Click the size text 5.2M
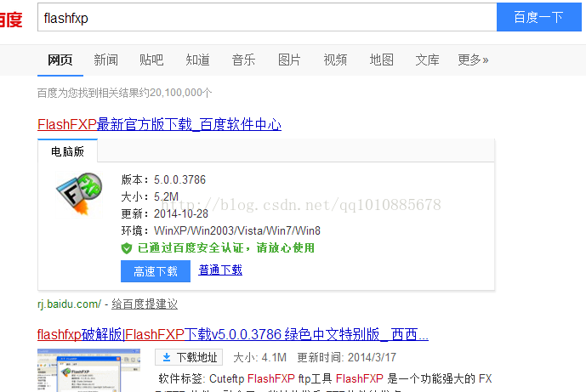The width and height of the screenshot is (586, 392). [x=167, y=196]
